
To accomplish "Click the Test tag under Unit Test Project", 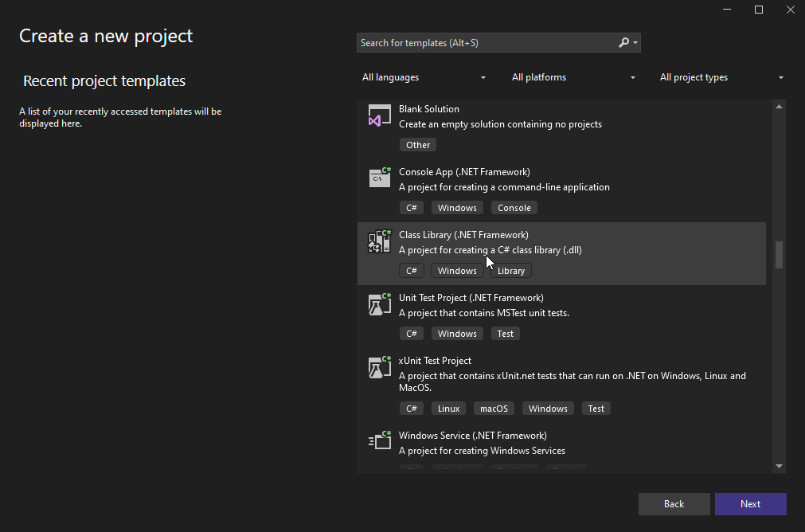I will tap(505, 334).
